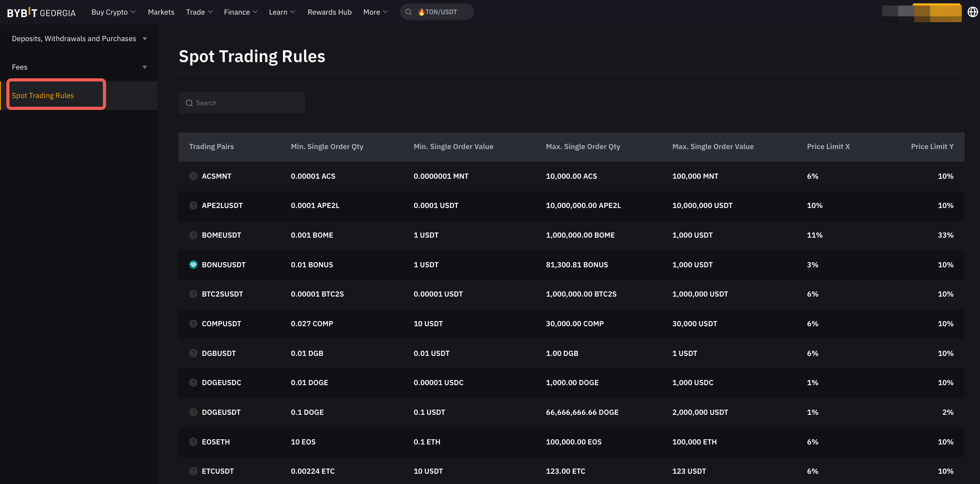Click the Bybit Georgia logo

click(41, 12)
